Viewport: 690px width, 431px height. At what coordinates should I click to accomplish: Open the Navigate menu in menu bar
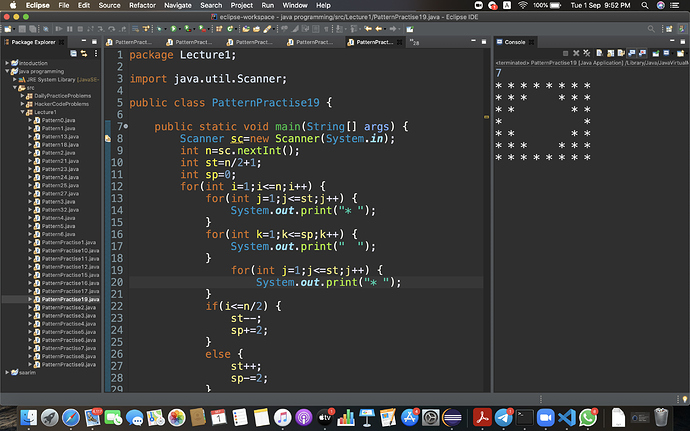180,5
